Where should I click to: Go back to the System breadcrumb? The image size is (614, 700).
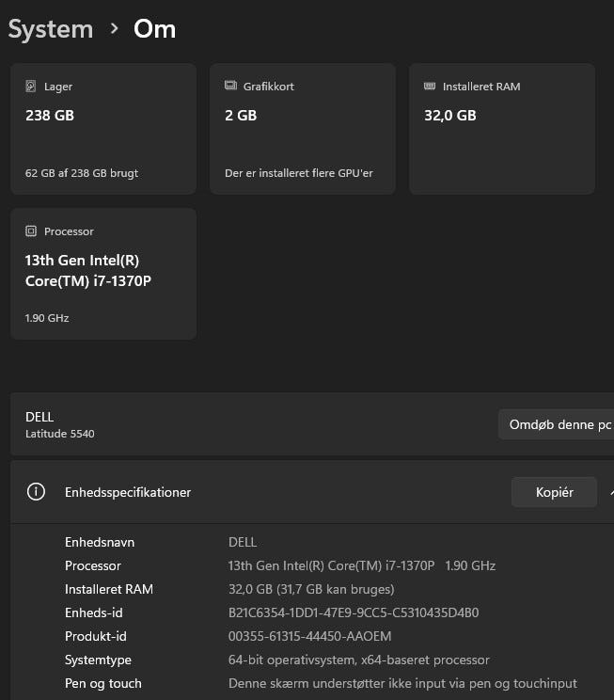point(51,29)
